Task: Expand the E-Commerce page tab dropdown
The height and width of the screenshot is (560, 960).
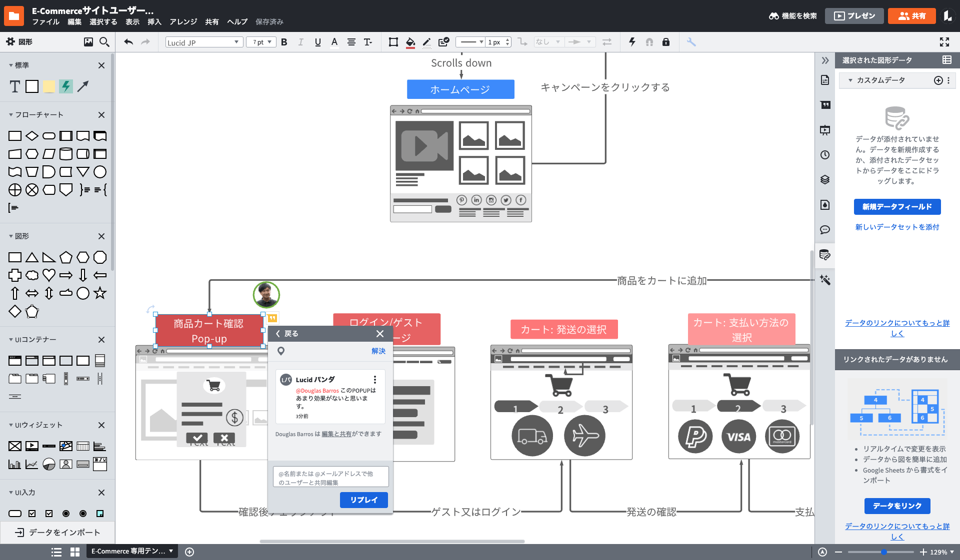Action: (x=171, y=551)
